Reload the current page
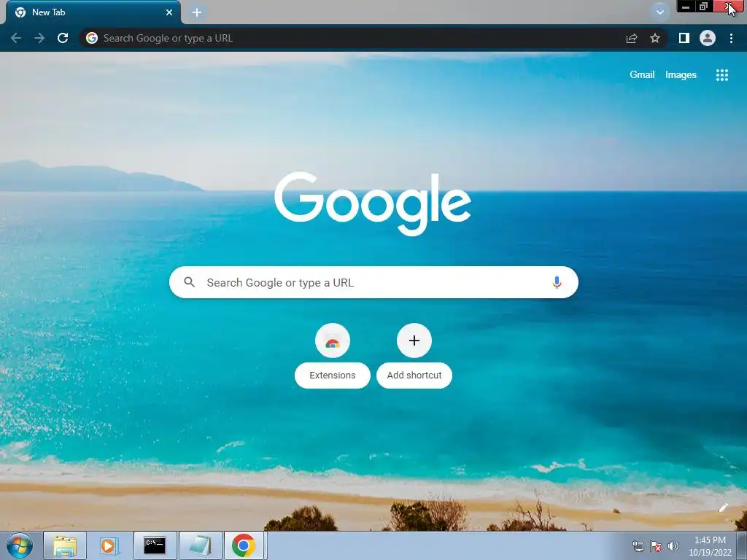This screenshot has width=747, height=560. point(63,38)
